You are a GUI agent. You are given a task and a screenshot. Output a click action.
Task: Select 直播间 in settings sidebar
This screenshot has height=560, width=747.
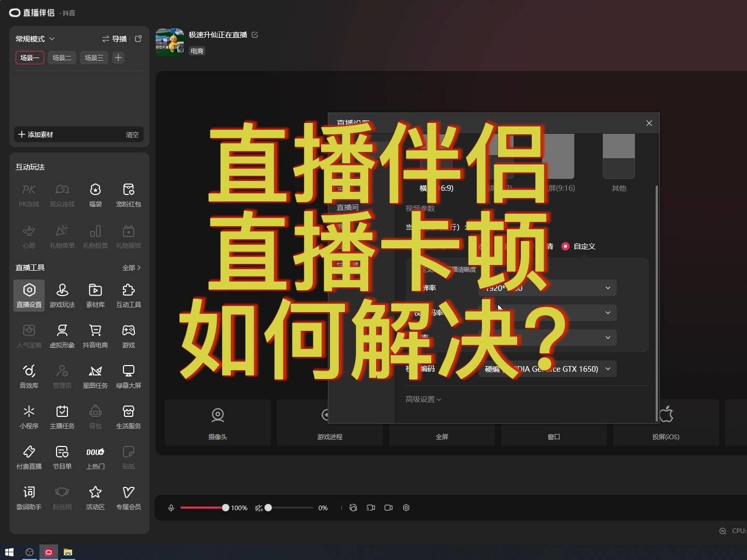pyautogui.click(x=348, y=207)
